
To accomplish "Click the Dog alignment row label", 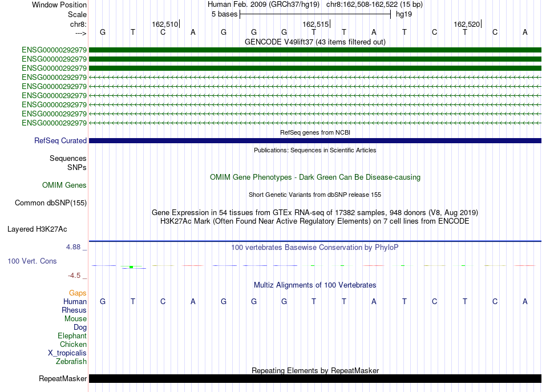I will click(x=80, y=327).
